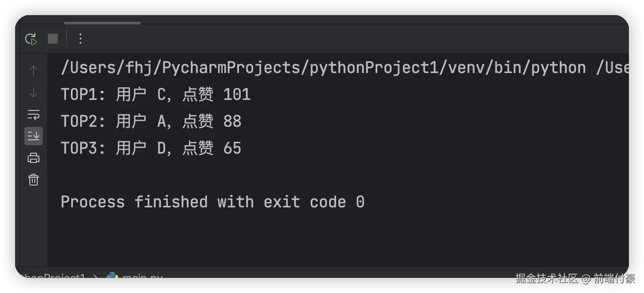Click the Down the Stack Trace arrow

click(x=34, y=92)
